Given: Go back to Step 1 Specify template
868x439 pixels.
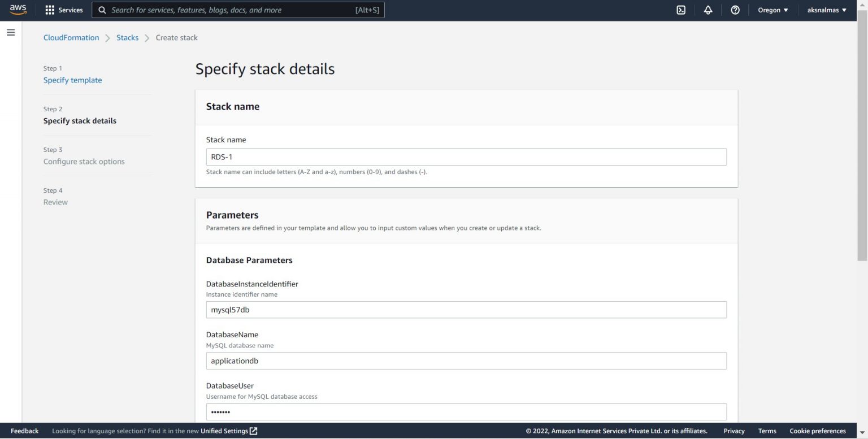Looking at the screenshot, I should 72,80.
